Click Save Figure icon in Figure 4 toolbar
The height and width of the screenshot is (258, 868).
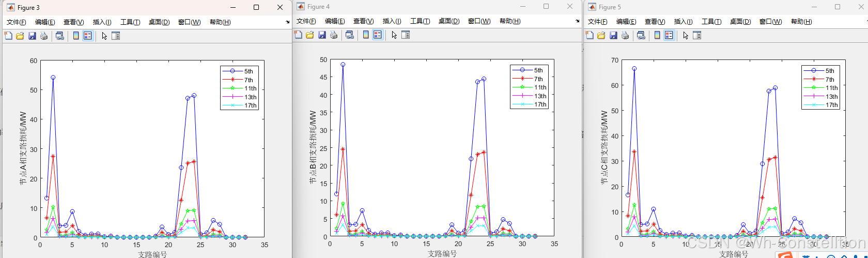[x=322, y=35]
